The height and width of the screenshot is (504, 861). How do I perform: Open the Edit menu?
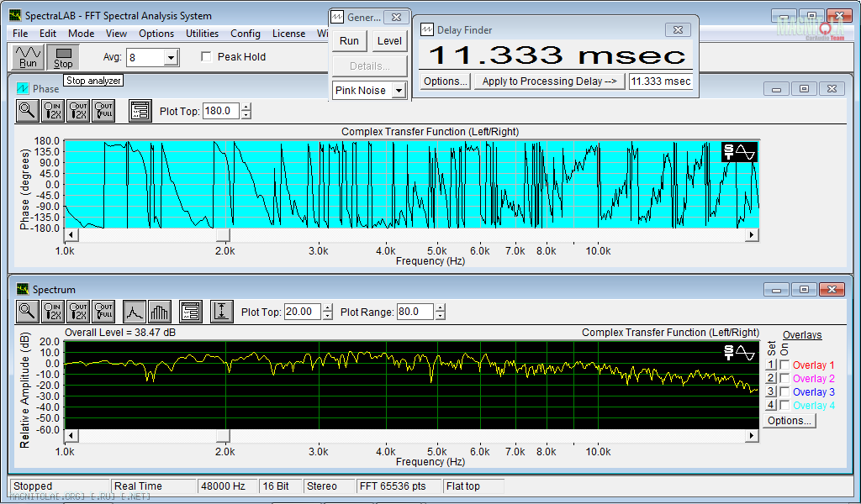[x=48, y=34]
